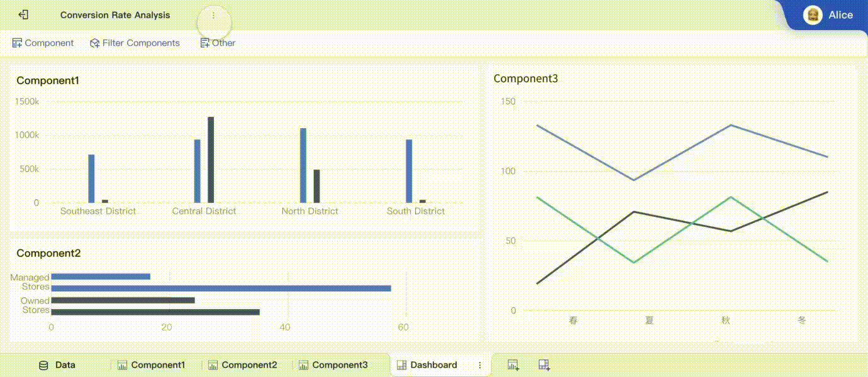Switch to the Component1 tab
Screen dimensions: 868x377
coord(152,365)
